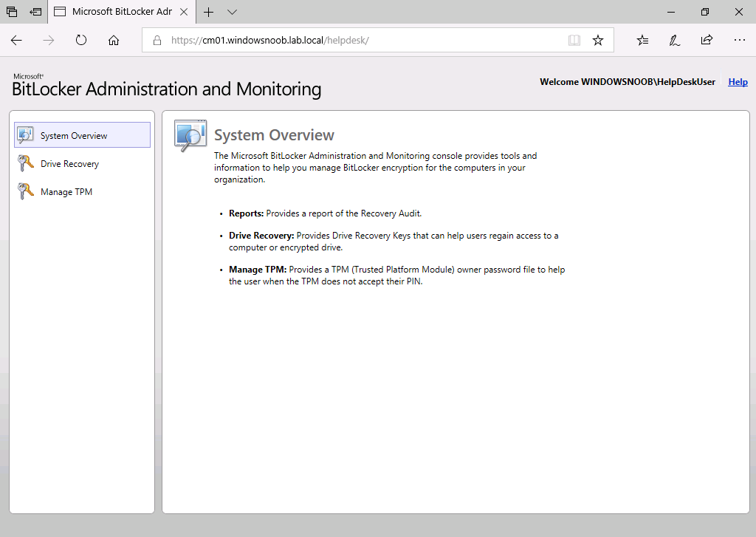Click the Drive Recovery keys icon

(x=25, y=163)
